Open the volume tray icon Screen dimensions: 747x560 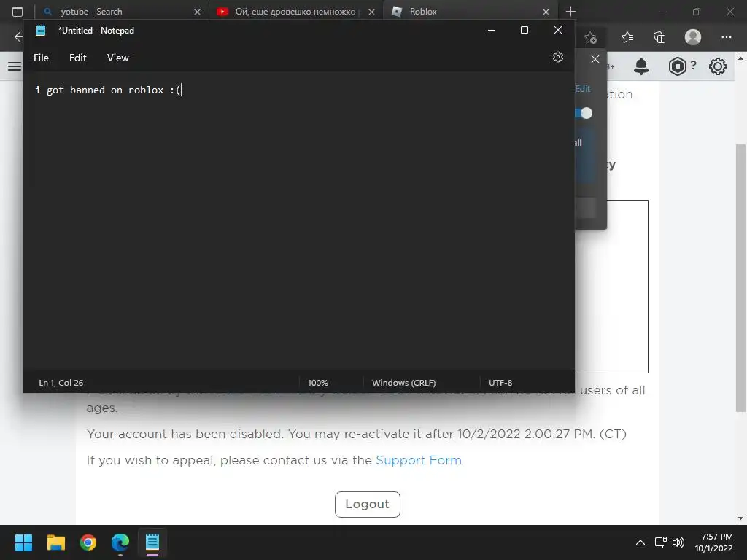point(678,542)
